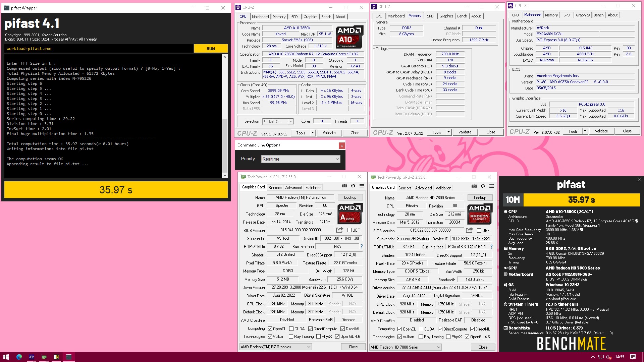Open the Tools dropdown arrow in the CPU-Z Memory window
The height and width of the screenshot is (362, 644).
448,132
